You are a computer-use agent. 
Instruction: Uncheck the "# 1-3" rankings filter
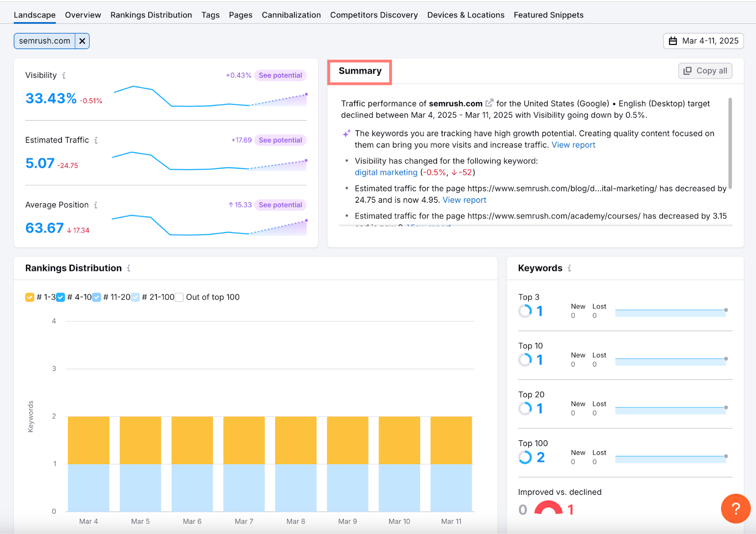tap(29, 297)
